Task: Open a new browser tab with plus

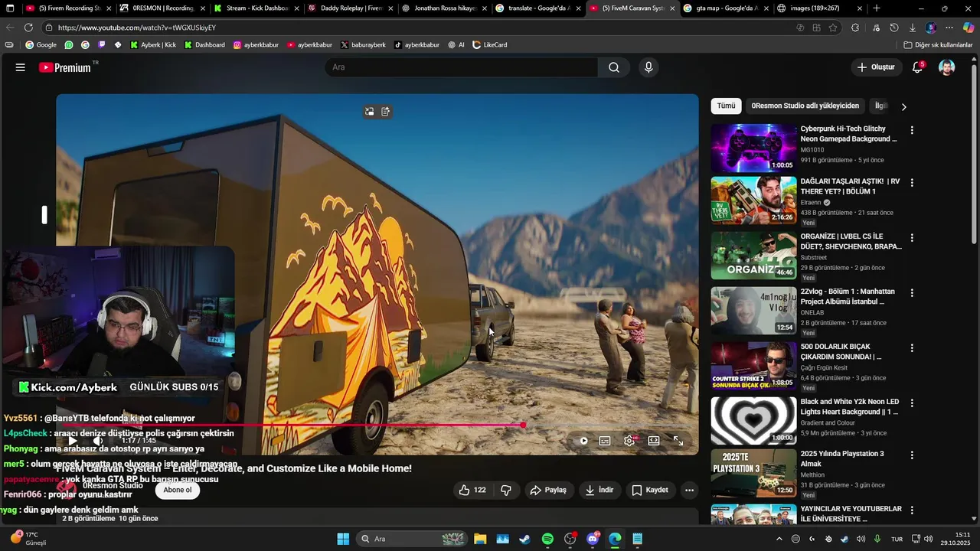Action: pyautogui.click(x=877, y=8)
